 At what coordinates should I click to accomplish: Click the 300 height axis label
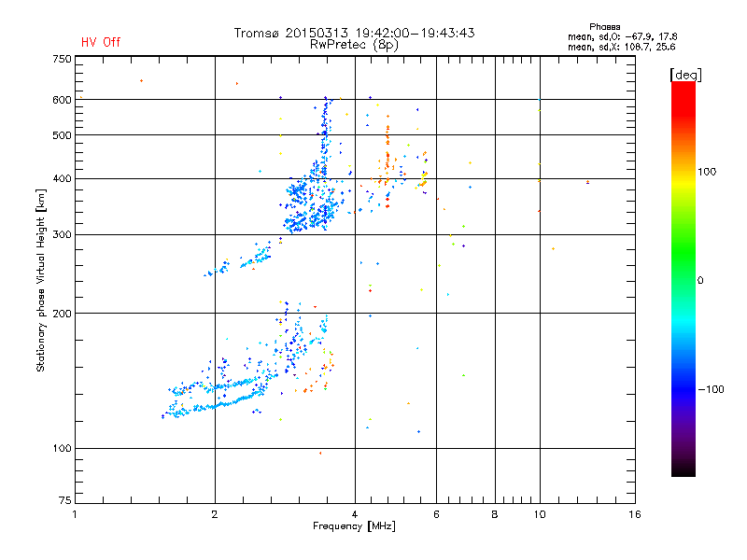pos(62,235)
